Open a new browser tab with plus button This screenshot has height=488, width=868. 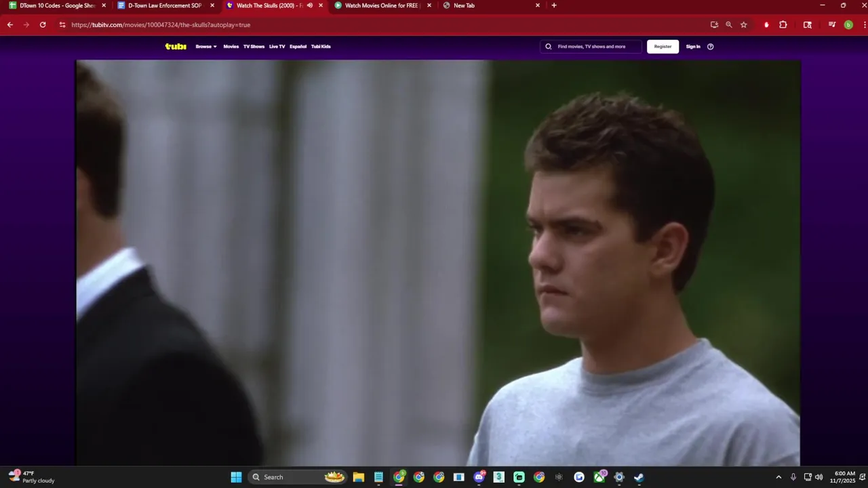(x=554, y=5)
